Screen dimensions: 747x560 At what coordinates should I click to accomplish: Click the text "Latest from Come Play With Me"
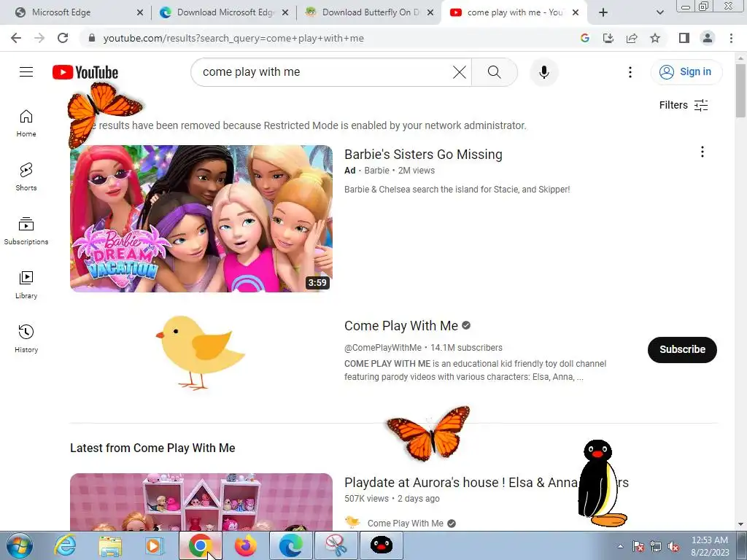(152, 448)
